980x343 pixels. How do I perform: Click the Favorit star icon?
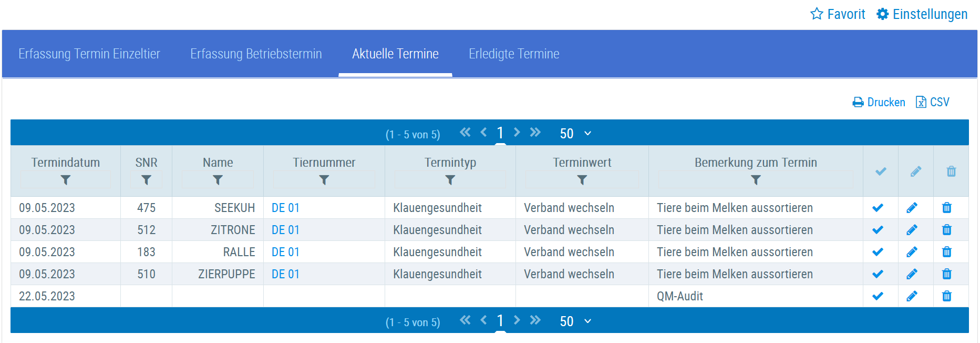(x=817, y=14)
